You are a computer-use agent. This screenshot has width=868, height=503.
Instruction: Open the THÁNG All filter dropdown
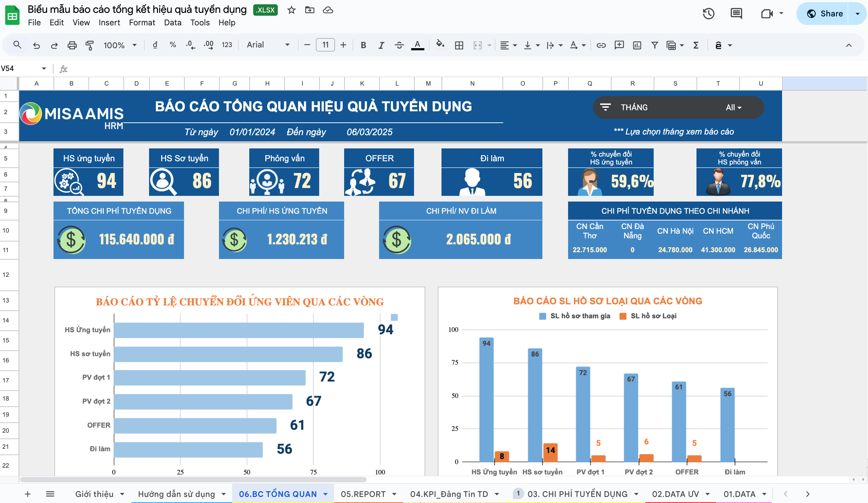tap(733, 107)
